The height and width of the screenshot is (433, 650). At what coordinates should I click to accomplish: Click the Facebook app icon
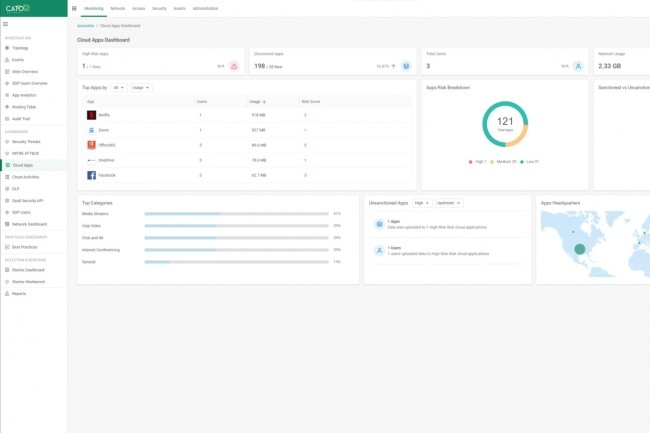click(x=91, y=175)
